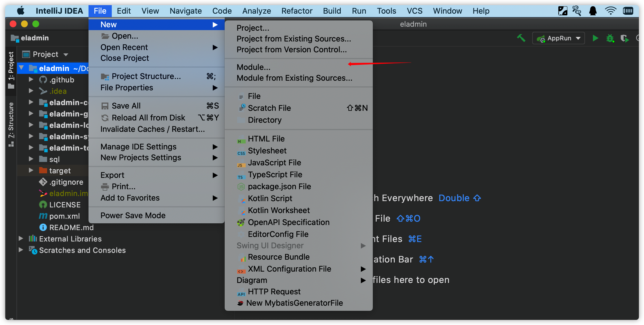Click the Resource Bundle icon

pos(241,257)
